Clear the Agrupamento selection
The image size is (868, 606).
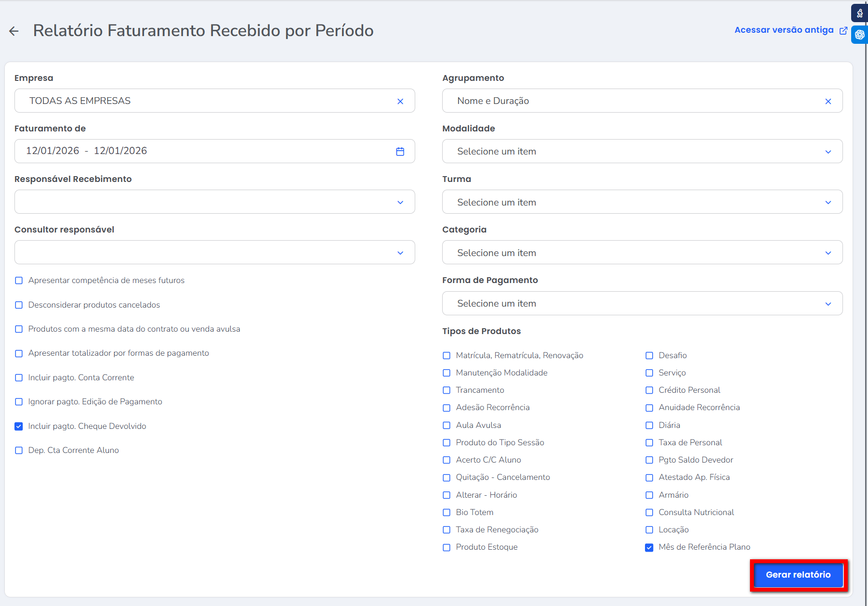[828, 101]
